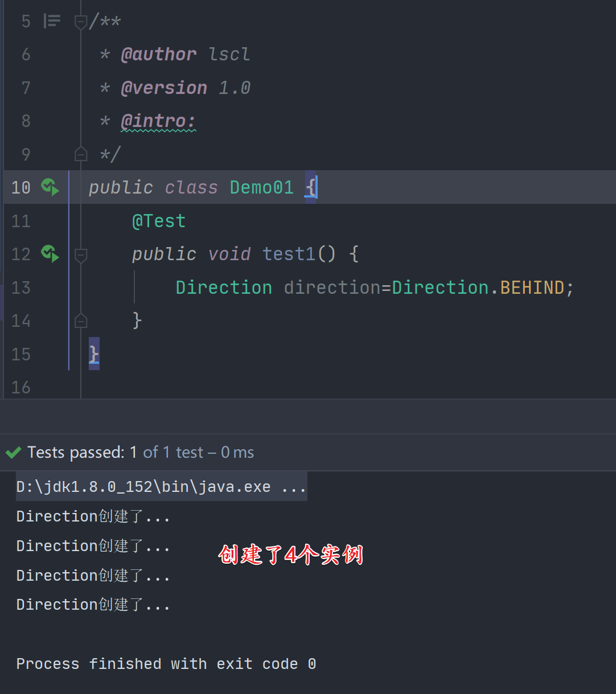Click the 'lscl' author name
Image resolution: width=616 pixels, height=694 pixels.
(229, 55)
